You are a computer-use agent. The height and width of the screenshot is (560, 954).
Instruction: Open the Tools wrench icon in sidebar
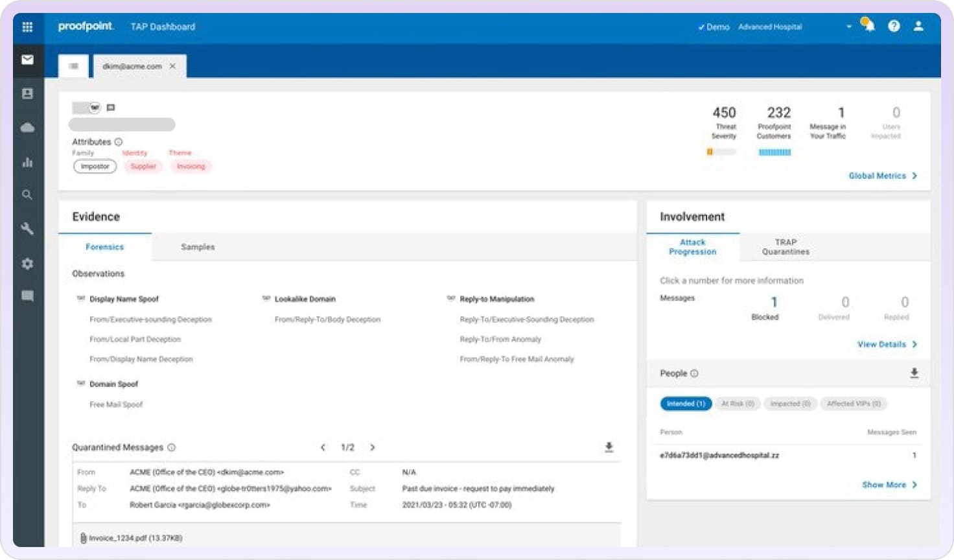click(27, 229)
